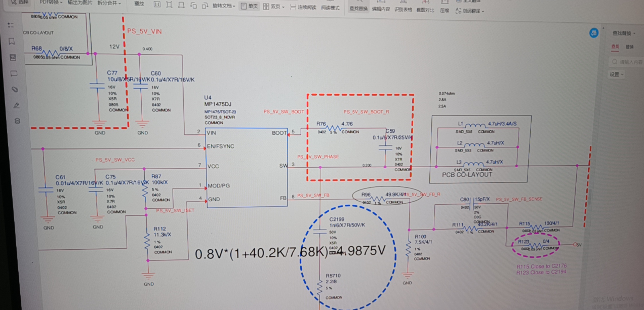Rotate page counterclockwise icon
The width and height of the screenshot is (644, 310).
coord(193,5)
